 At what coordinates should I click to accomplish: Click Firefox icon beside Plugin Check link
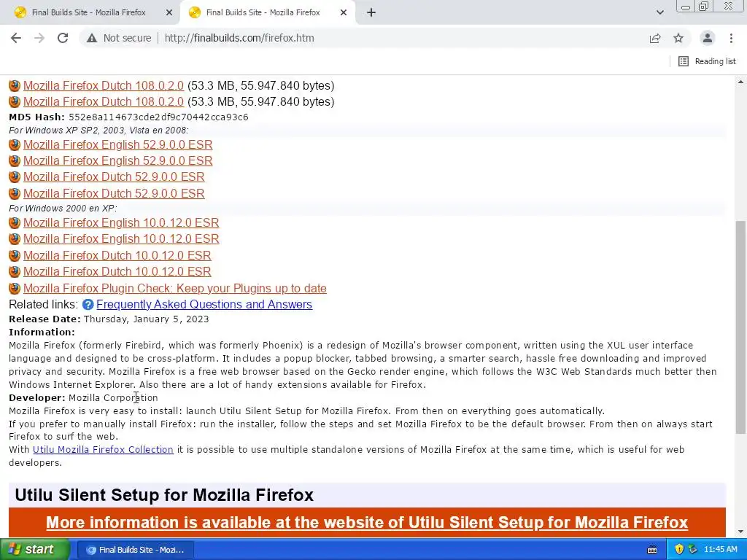[15, 288]
